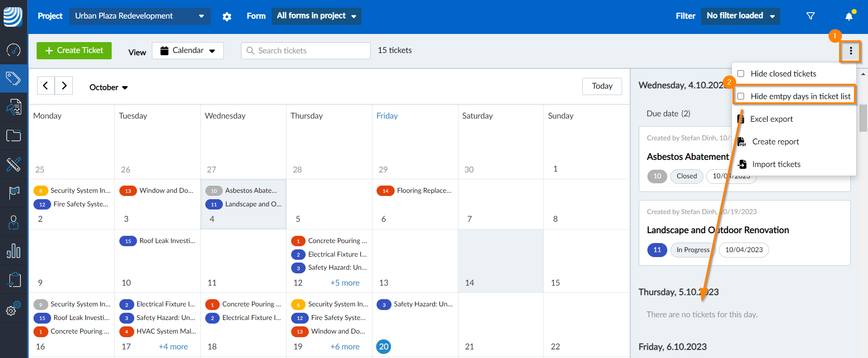
Task: Open the gears settings icon in sidebar
Action: pyautogui.click(x=14, y=308)
